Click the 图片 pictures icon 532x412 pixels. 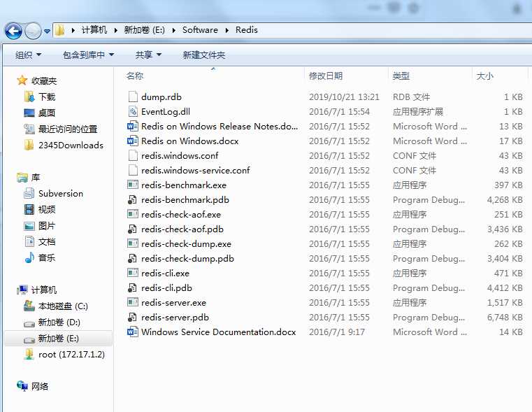point(29,226)
